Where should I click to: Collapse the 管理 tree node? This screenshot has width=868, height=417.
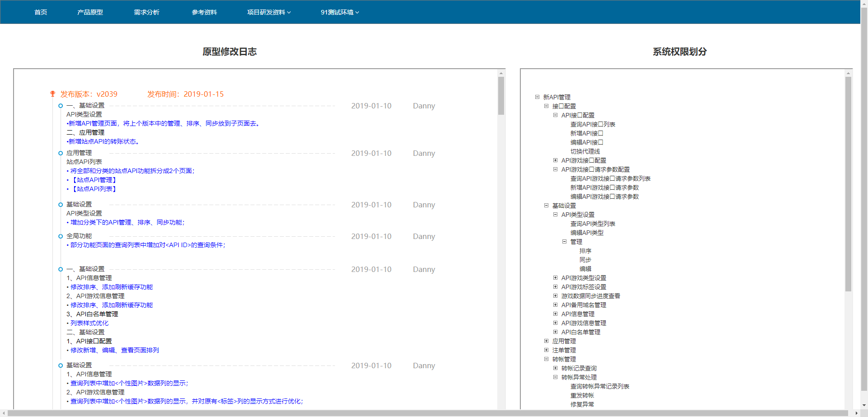click(x=564, y=241)
